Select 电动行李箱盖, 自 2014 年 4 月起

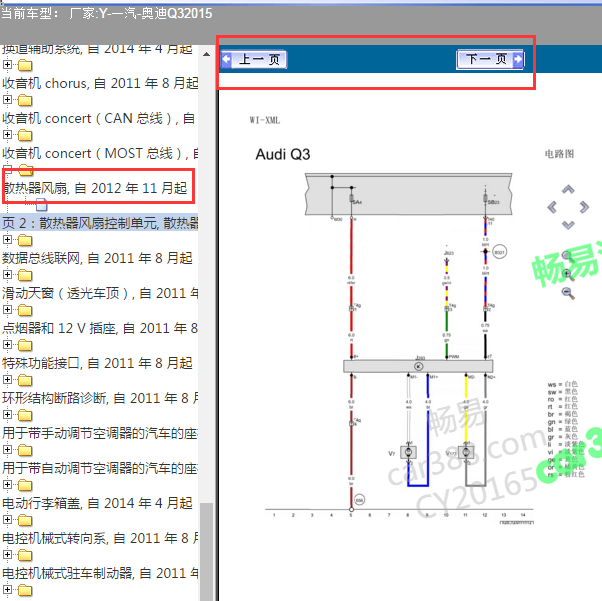[97, 503]
